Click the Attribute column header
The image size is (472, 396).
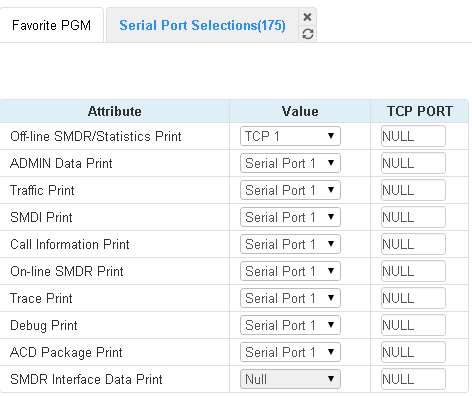115,111
